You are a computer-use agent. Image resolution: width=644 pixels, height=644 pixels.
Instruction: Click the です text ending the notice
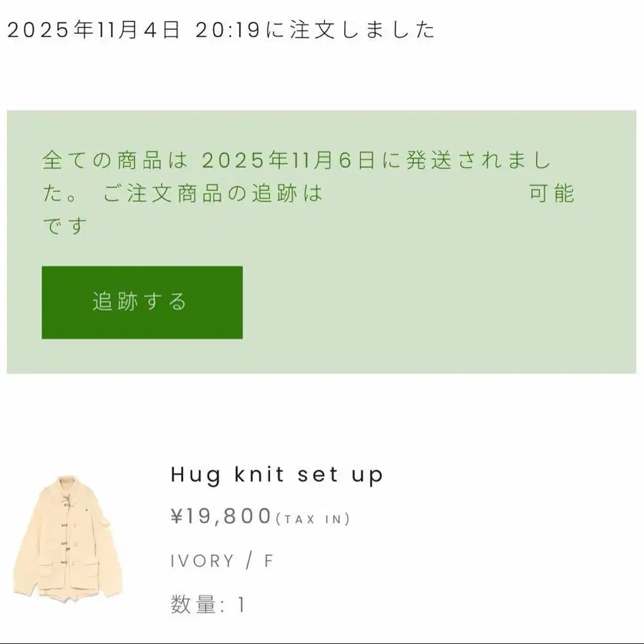[x=65, y=226]
